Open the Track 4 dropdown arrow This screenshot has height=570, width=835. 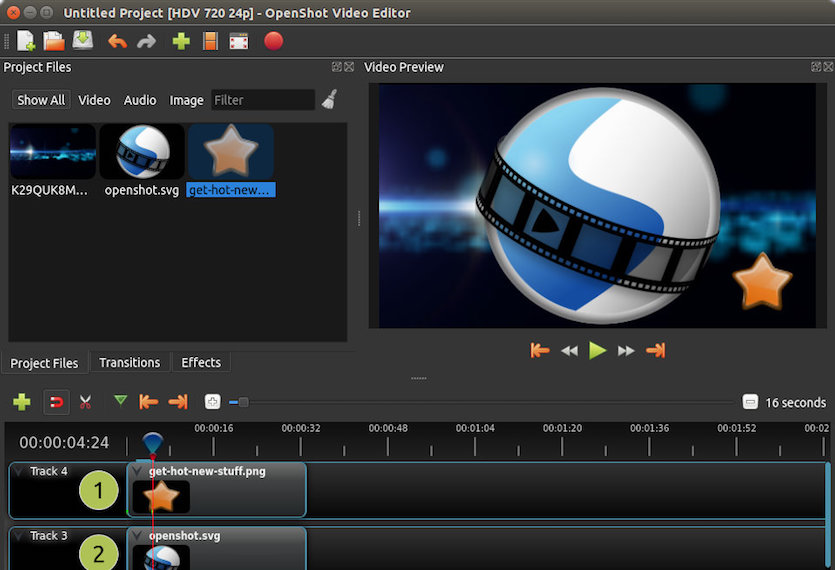[19, 471]
